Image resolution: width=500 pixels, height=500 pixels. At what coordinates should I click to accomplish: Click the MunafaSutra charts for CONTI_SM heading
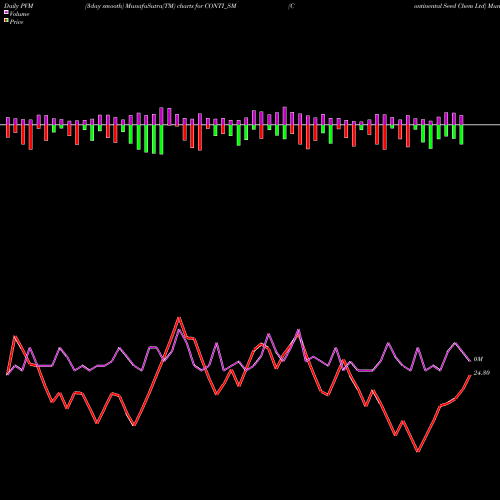[x=161, y=6]
